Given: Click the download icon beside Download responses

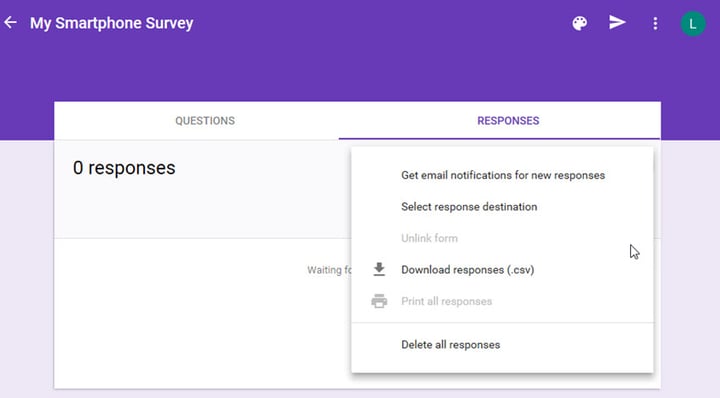Looking at the screenshot, I should point(379,269).
